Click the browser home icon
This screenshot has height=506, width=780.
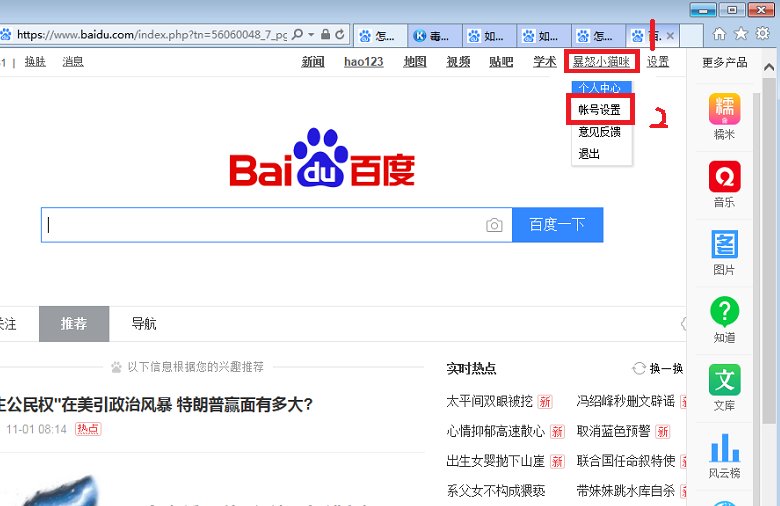click(x=719, y=34)
